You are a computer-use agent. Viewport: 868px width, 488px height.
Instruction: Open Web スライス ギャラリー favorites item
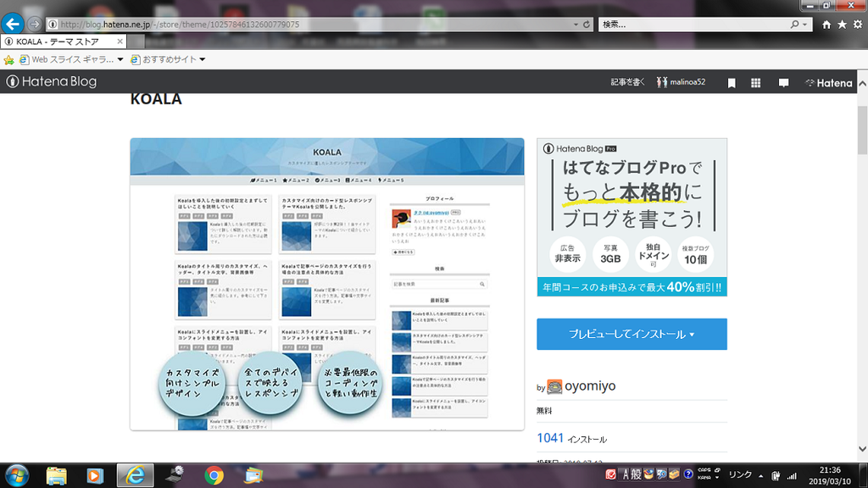(66, 59)
